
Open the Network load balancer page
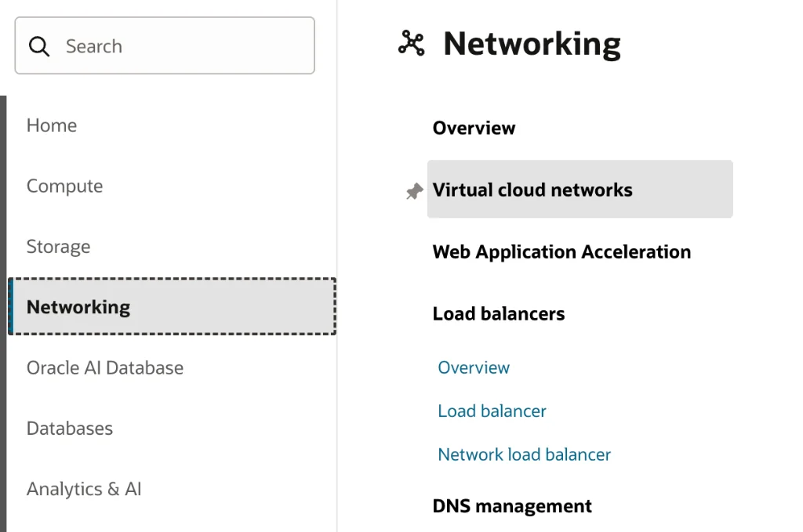click(524, 454)
